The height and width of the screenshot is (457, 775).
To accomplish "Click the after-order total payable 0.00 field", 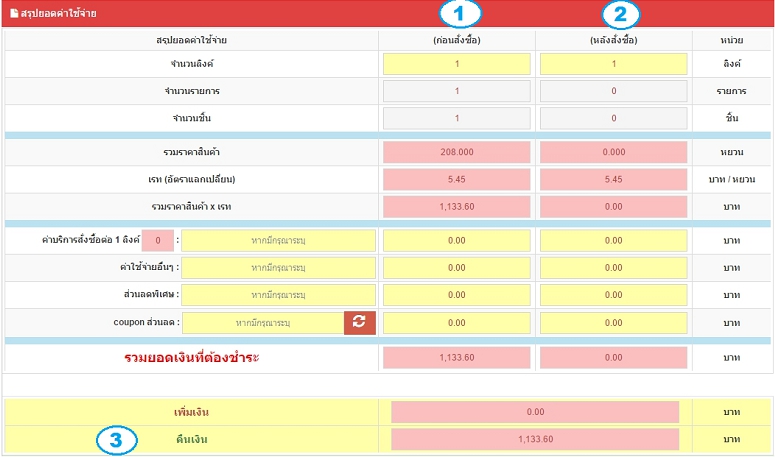I will pos(613,357).
